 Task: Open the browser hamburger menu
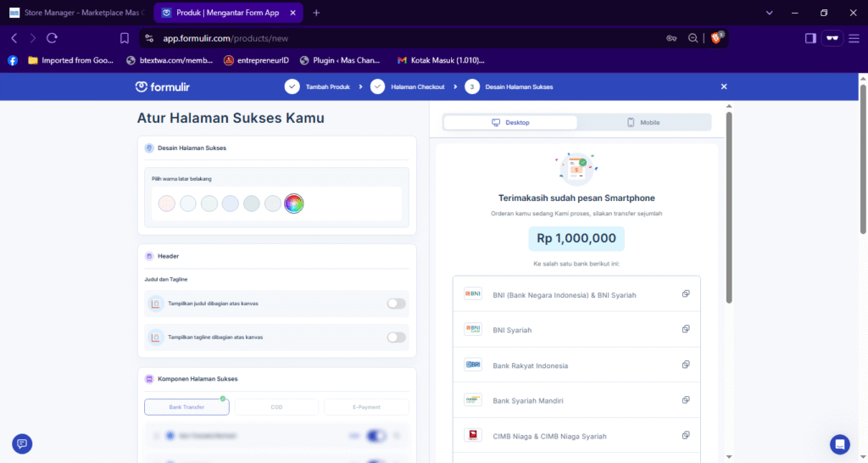[x=854, y=38]
